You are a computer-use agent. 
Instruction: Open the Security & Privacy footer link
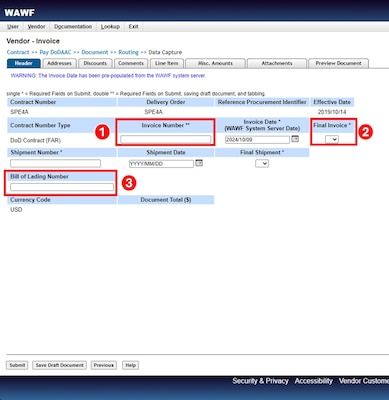click(x=260, y=381)
